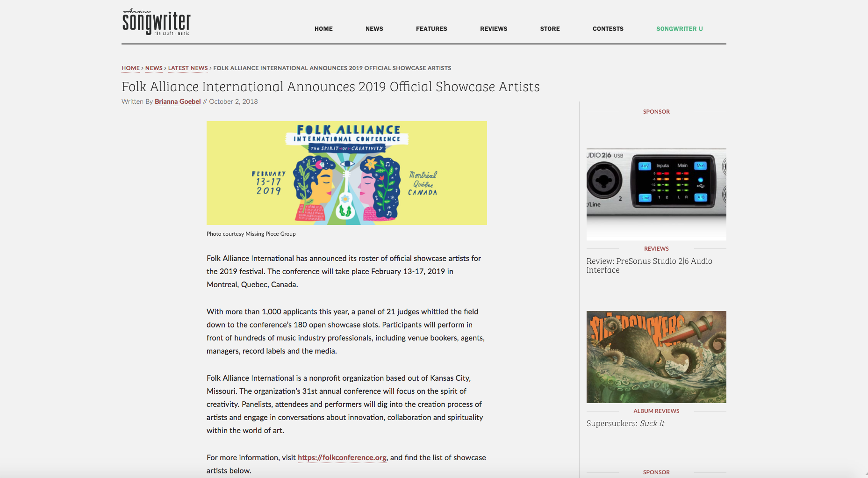The width and height of the screenshot is (868, 478).
Task: Click the REVIEWS category label in sidebar
Action: coord(656,249)
